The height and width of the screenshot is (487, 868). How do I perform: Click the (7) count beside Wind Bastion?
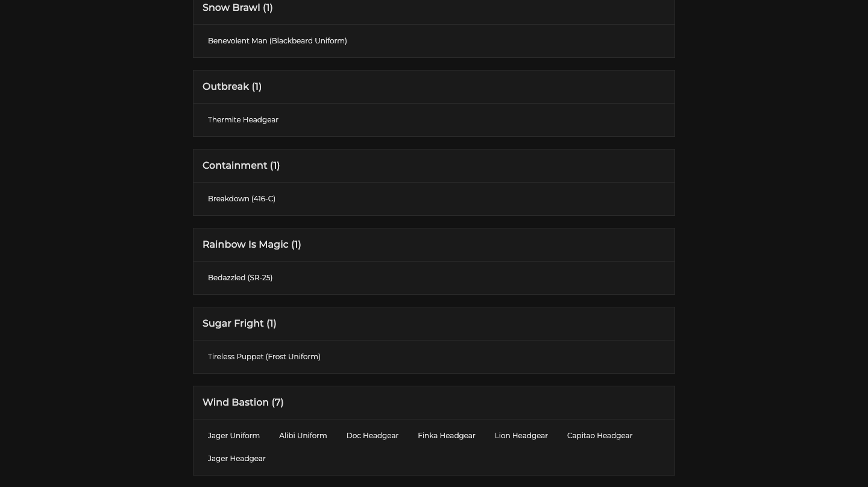[277, 403]
